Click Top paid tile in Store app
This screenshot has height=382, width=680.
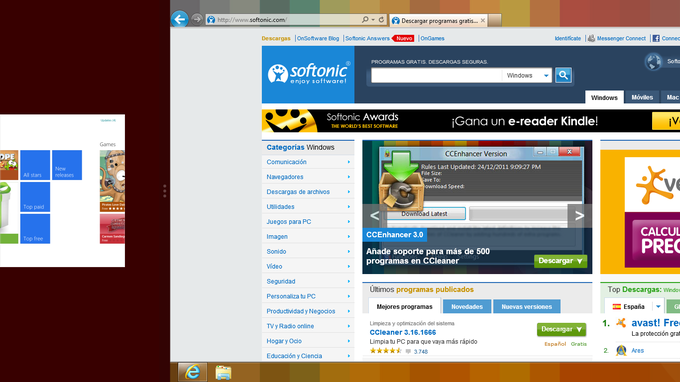35,197
